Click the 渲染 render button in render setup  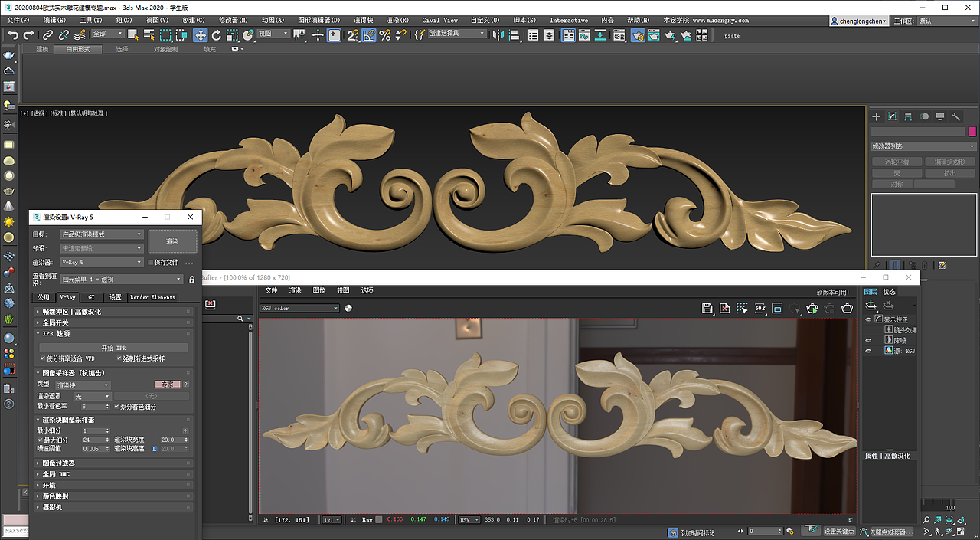point(172,241)
